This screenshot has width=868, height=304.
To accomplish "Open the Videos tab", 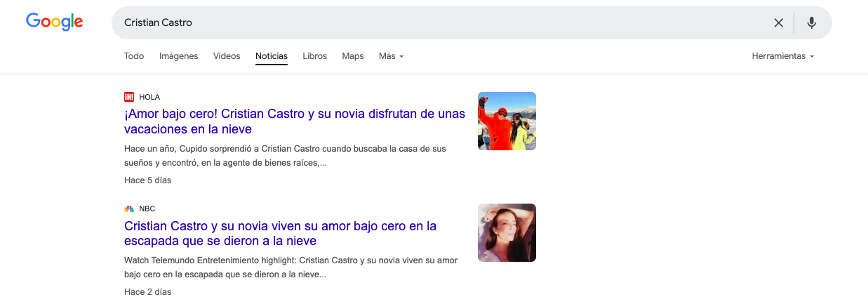I will [x=227, y=56].
